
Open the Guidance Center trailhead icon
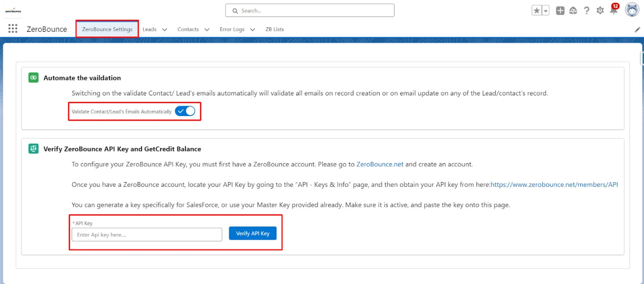[x=574, y=10]
